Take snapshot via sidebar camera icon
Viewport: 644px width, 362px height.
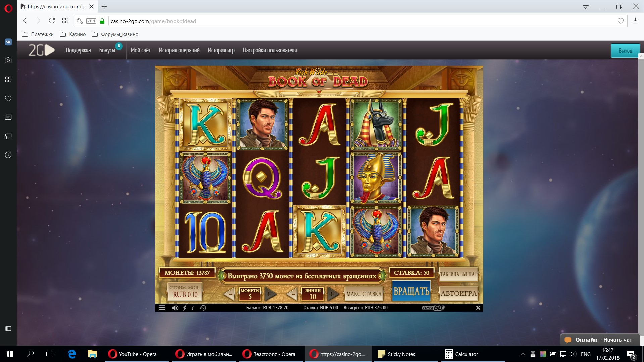coord(8,60)
